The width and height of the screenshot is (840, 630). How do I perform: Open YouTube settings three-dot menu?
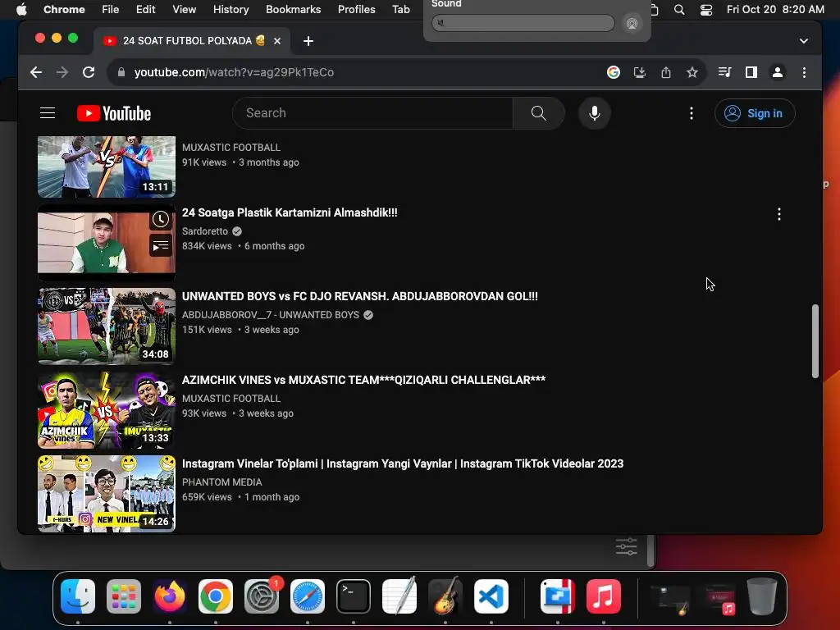coord(691,113)
